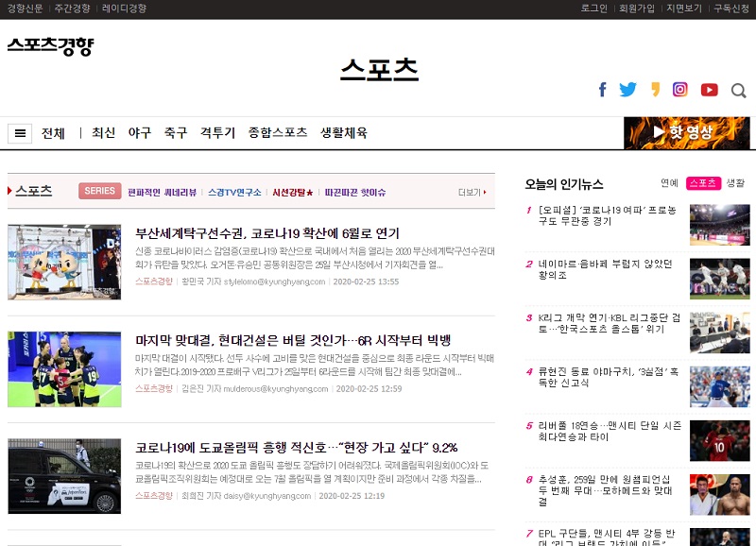Click the search magnifier icon
Viewport: 756px width, 546px height.
point(738,91)
